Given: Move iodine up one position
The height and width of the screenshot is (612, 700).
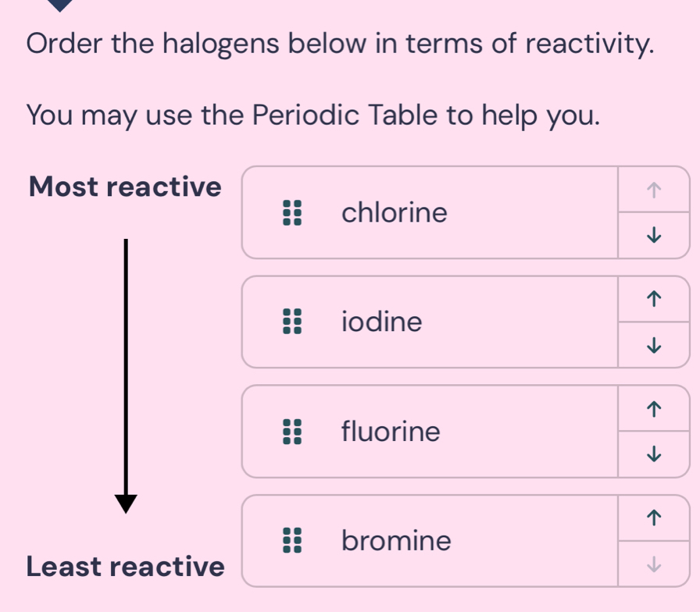Looking at the screenshot, I should pos(654,299).
